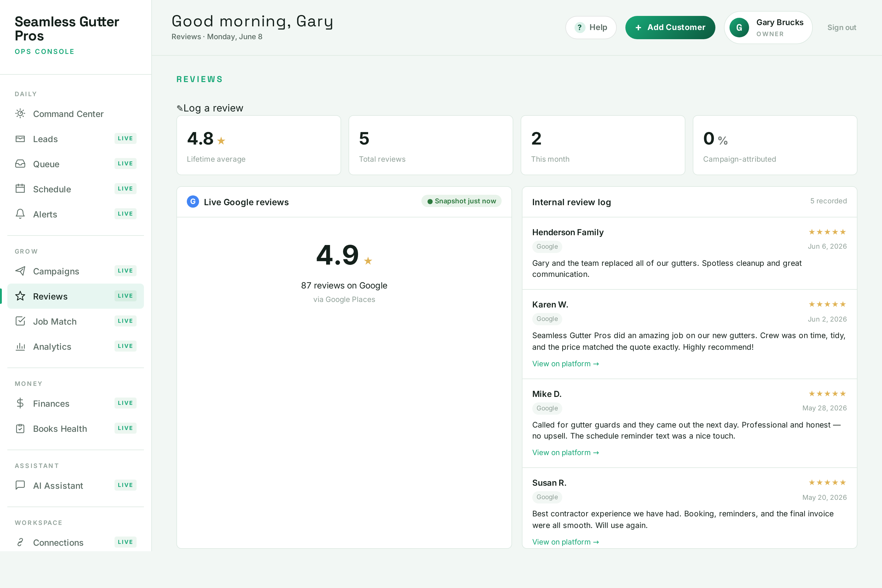Viewport: 882px width, 588px height.
Task: Click Mike D.'s five-star rating
Action: pos(827,393)
